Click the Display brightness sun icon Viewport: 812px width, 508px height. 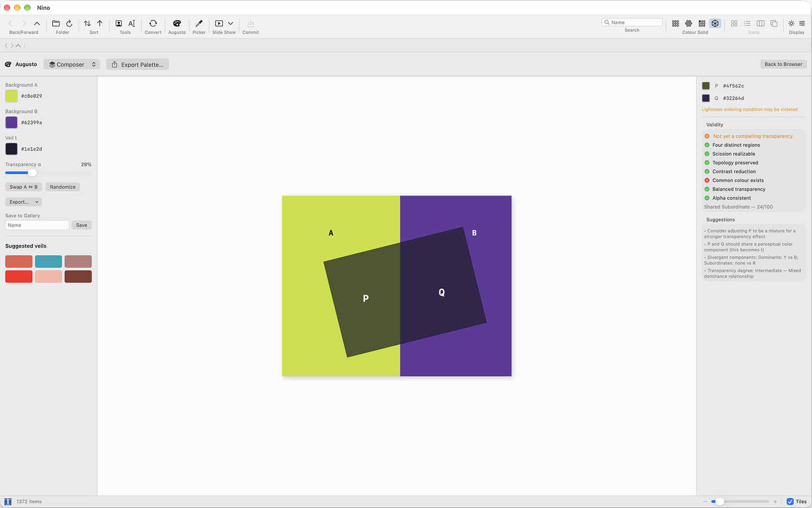pyautogui.click(x=791, y=23)
